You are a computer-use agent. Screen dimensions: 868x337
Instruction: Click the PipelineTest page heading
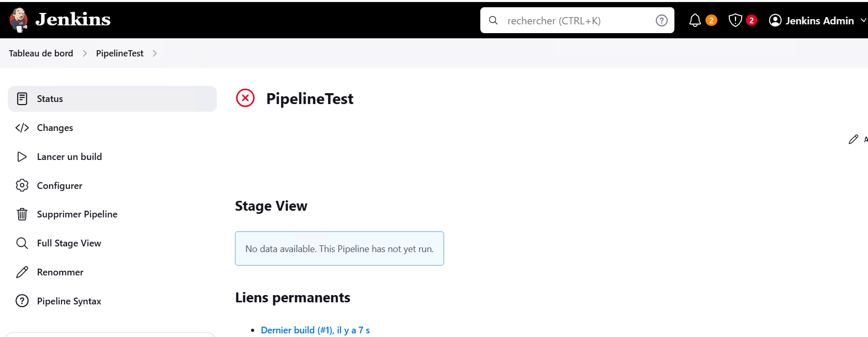[x=310, y=98]
